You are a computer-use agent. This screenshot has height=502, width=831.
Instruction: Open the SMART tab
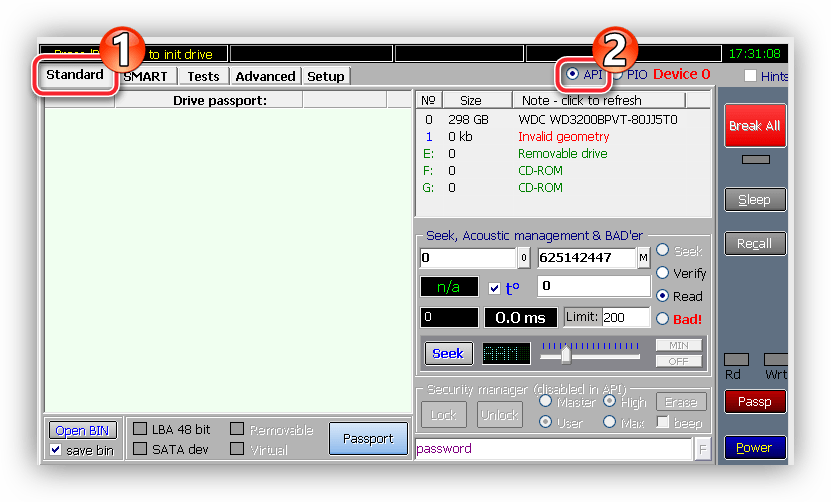click(145, 77)
